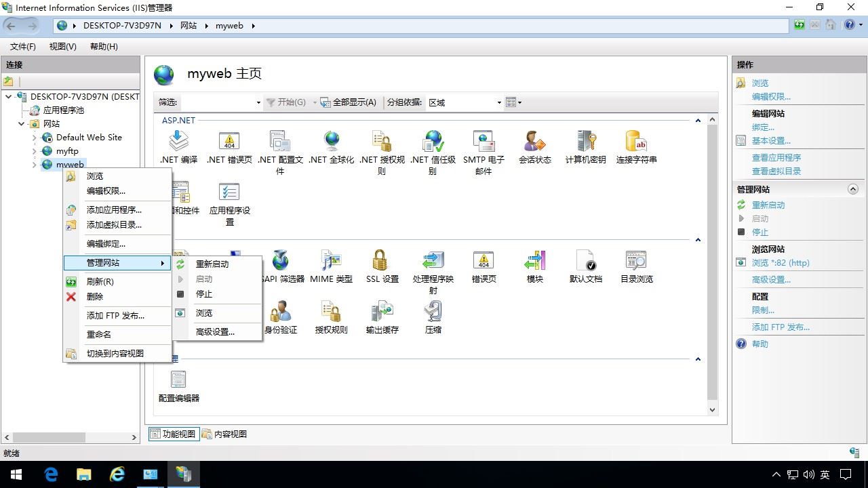Click the connections pane horizontal scrollbar
Viewport: 868px width, 488px height.
[71, 437]
